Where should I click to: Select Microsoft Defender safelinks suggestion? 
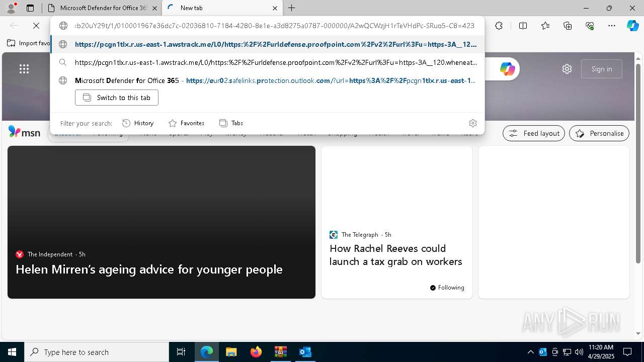[x=268, y=80]
